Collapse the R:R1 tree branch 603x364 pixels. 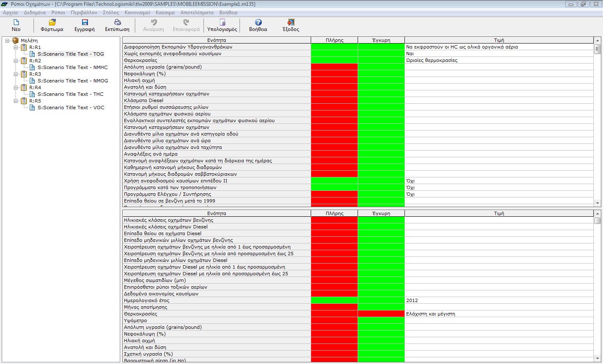tap(16, 47)
